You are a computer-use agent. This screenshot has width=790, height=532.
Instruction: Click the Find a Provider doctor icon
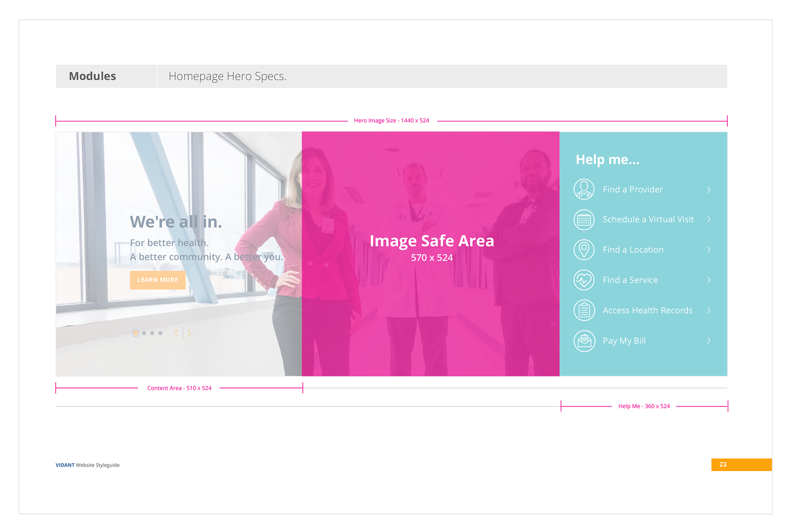point(584,189)
